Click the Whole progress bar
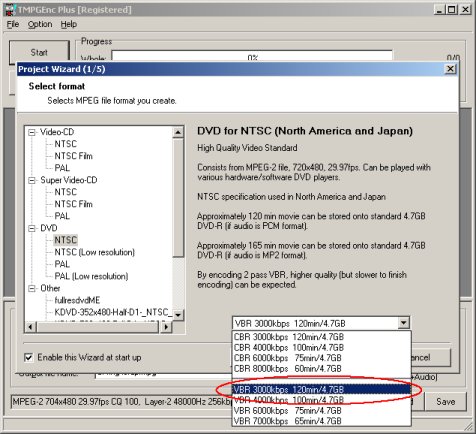 [252, 56]
